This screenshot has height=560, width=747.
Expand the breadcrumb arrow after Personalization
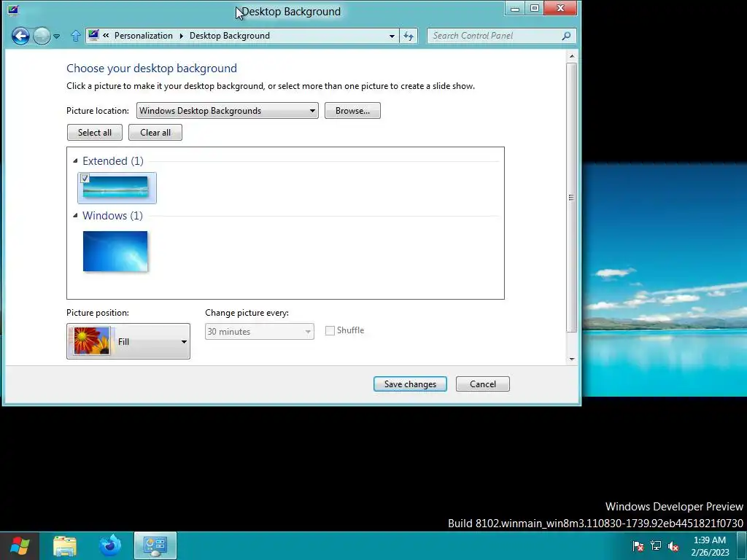click(181, 36)
